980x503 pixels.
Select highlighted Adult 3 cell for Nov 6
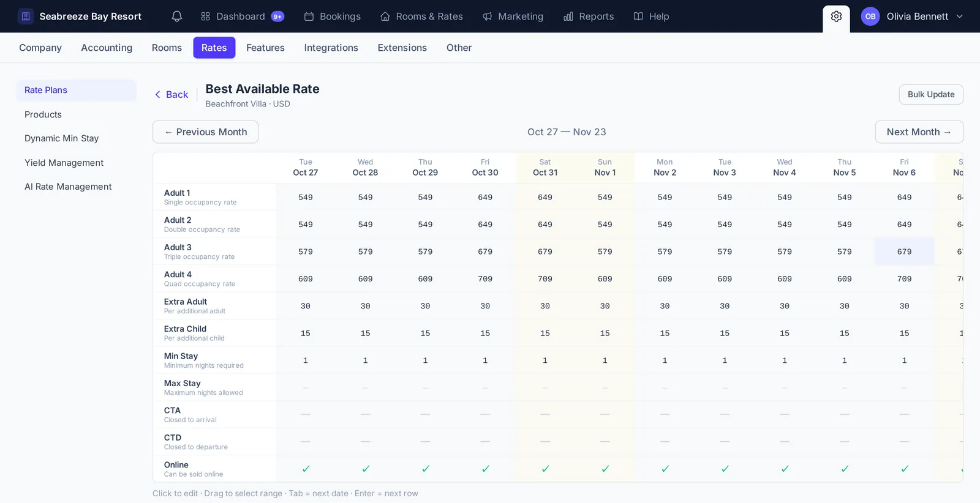click(x=904, y=251)
